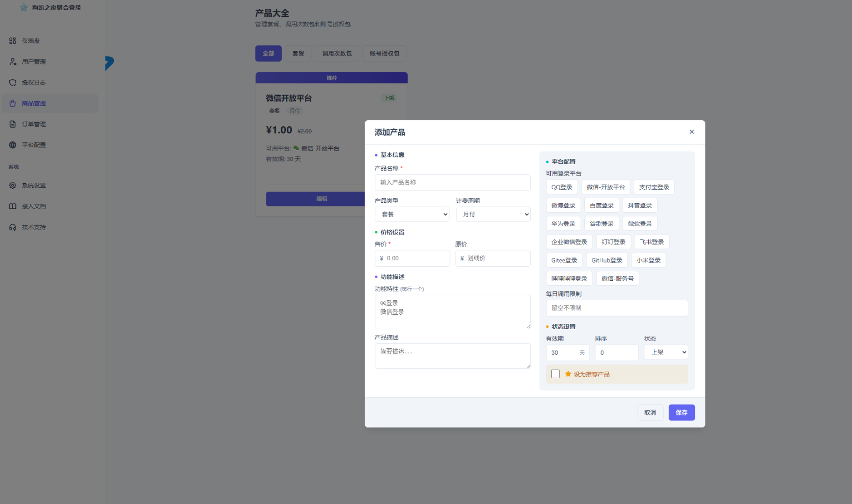Focus the 原价 划线价 input
The width and height of the screenshot is (852, 504).
click(x=493, y=258)
